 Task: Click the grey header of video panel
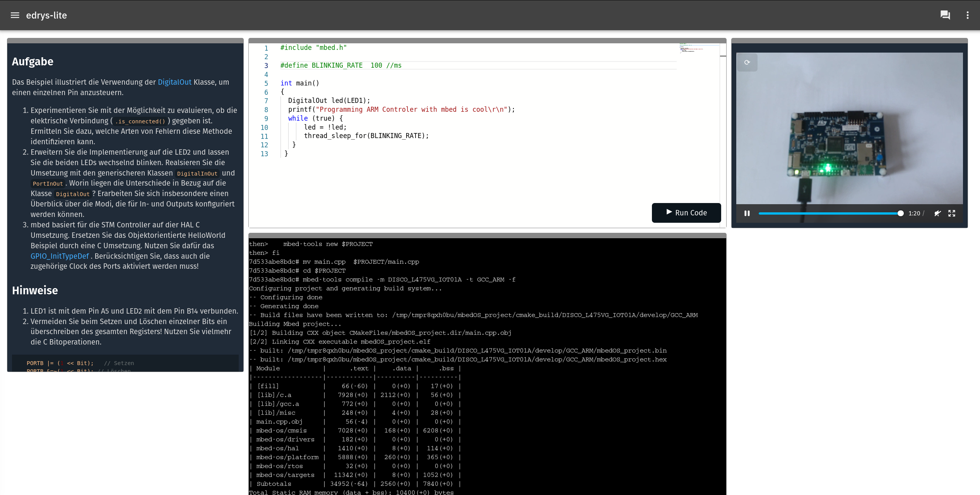tap(849, 40)
